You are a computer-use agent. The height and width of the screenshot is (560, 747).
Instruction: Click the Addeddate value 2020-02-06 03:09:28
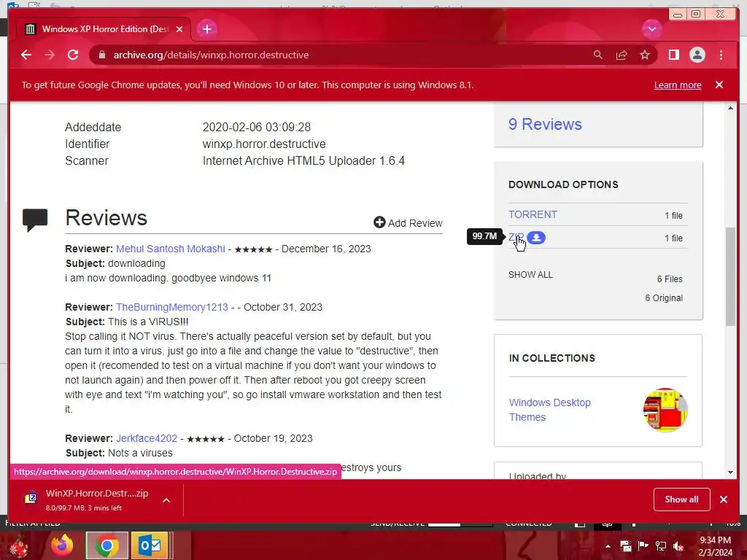[x=256, y=127]
